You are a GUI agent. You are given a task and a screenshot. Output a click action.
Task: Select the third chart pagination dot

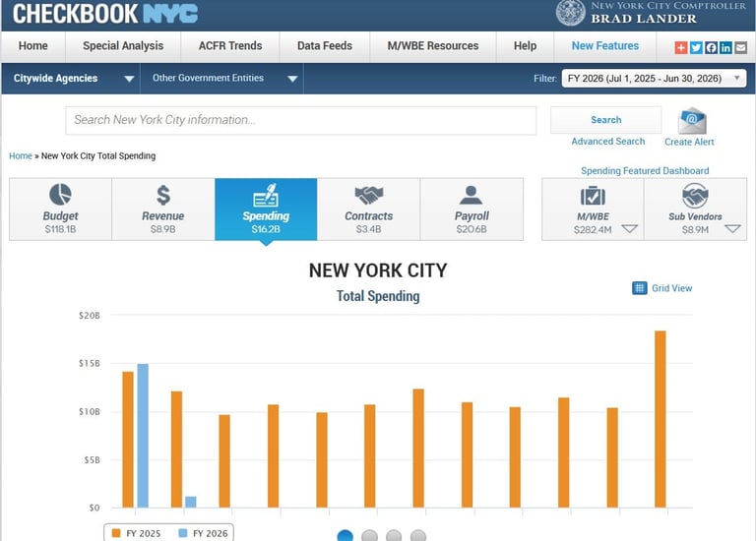click(394, 536)
